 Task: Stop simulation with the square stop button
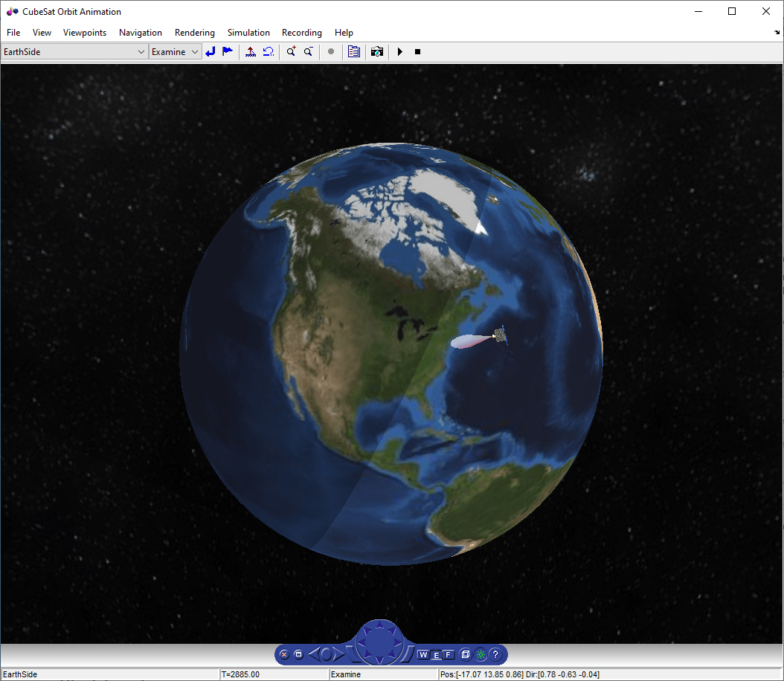coord(417,51)
